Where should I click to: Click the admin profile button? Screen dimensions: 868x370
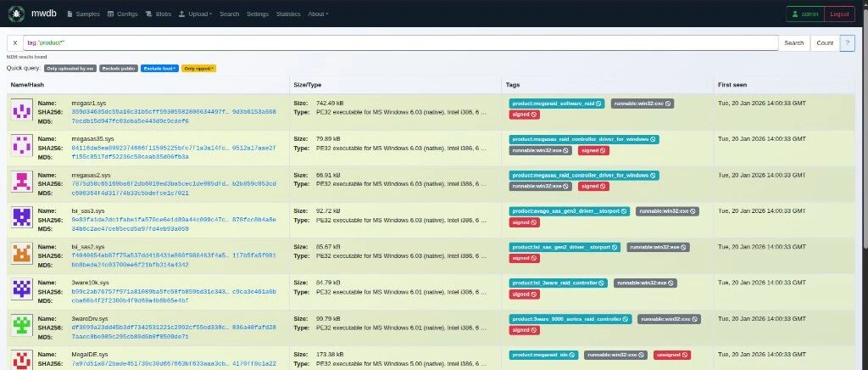(x=805, y=14)
